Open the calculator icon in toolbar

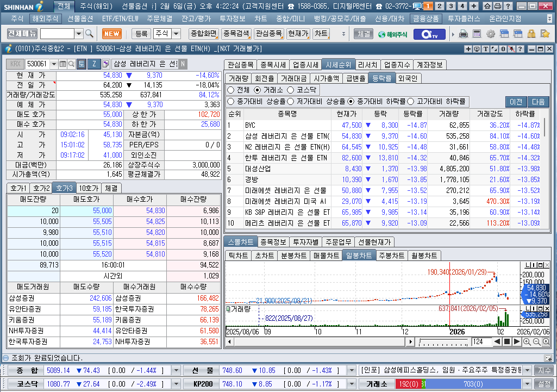477,34
